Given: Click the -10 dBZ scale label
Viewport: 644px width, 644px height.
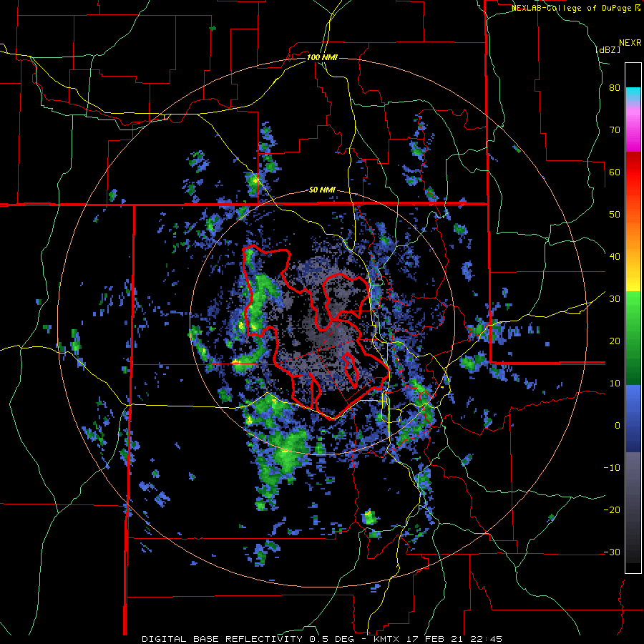Looking at the screenshot, I should click(612, 468).
